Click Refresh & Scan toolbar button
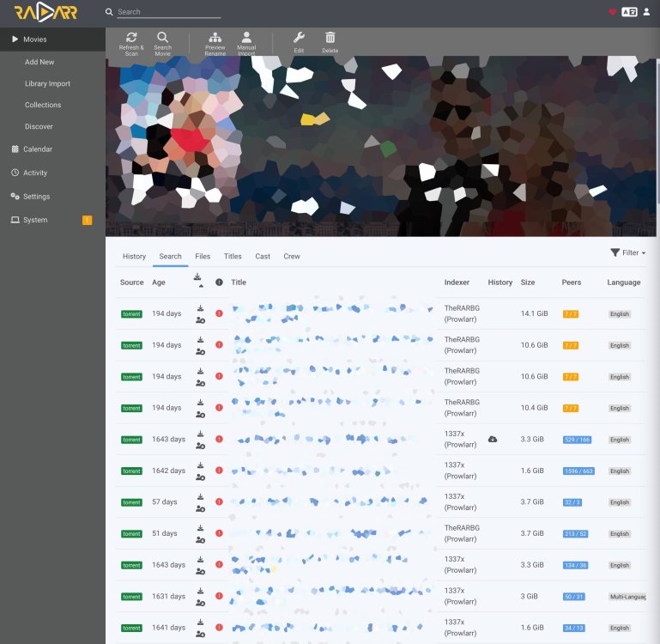The height and width of the screenshot is (644, 660). pyautogui.click(x=131, y=44)
